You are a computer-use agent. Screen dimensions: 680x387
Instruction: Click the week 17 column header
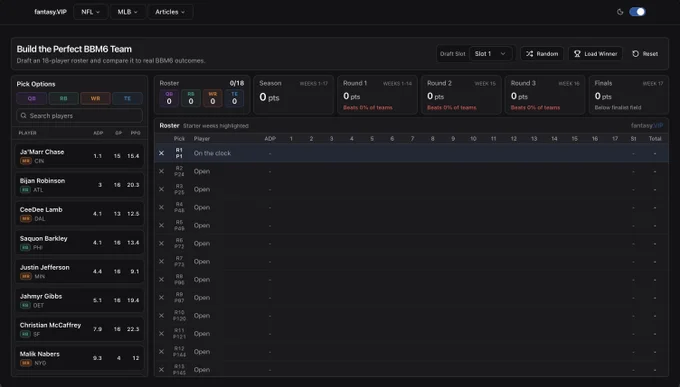(x=615, y=139)
